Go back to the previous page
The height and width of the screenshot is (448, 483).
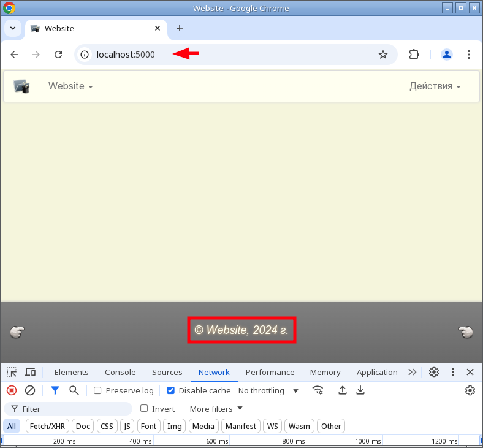tap(14, 55)
